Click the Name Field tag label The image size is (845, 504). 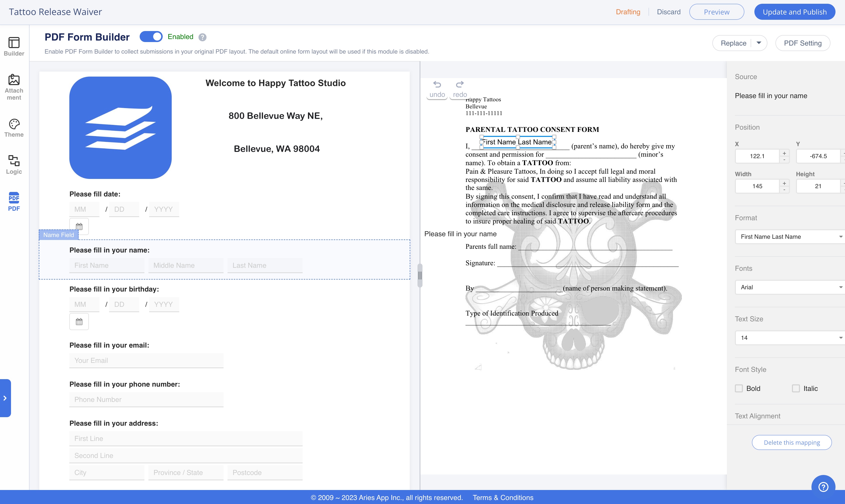click(x=58, y=235)
